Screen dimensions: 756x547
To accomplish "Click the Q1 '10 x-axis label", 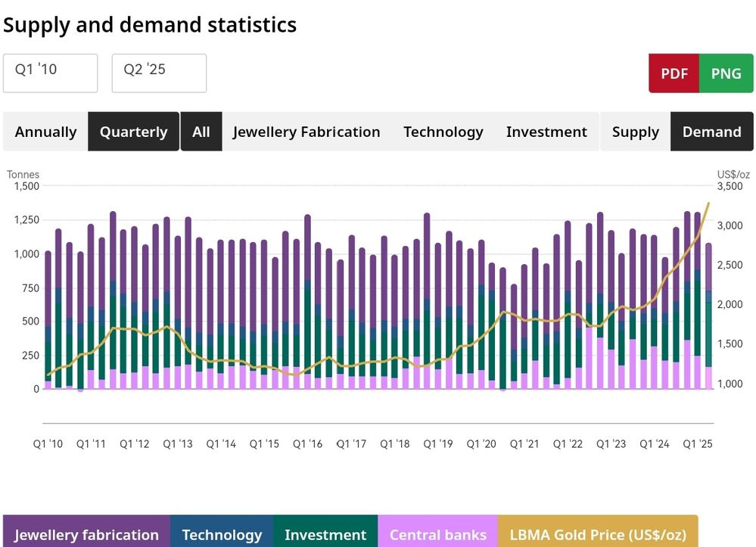I will (x=48, y=444).
